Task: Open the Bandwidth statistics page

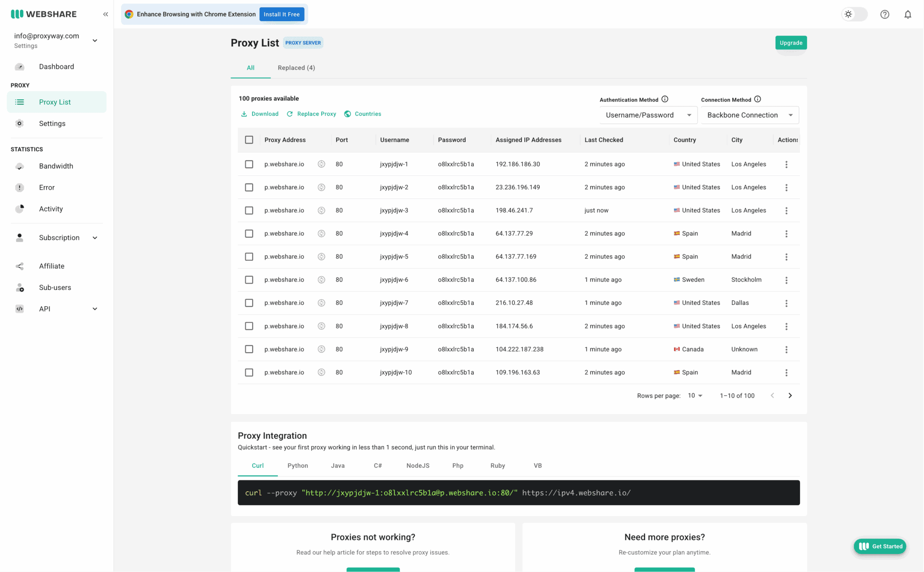Action: pyautogui.click(x=56, y=166)
